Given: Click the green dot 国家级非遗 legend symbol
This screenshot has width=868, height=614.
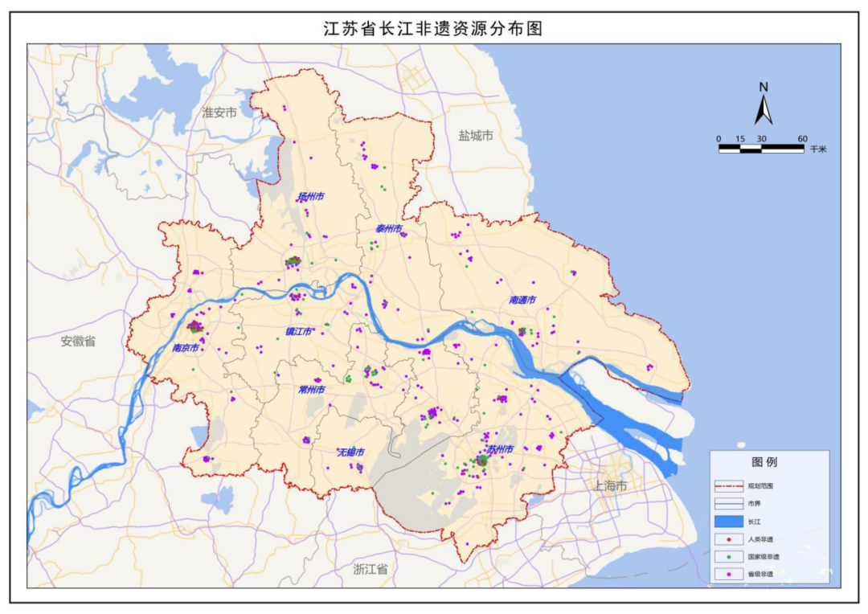Looking at the screenshot, I should click(x=728, y=557).
